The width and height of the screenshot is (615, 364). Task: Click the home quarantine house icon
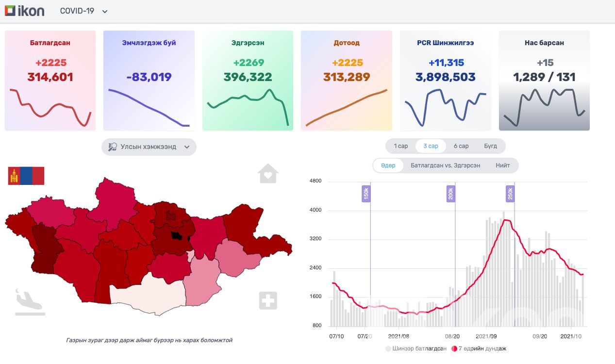point(268,173)
